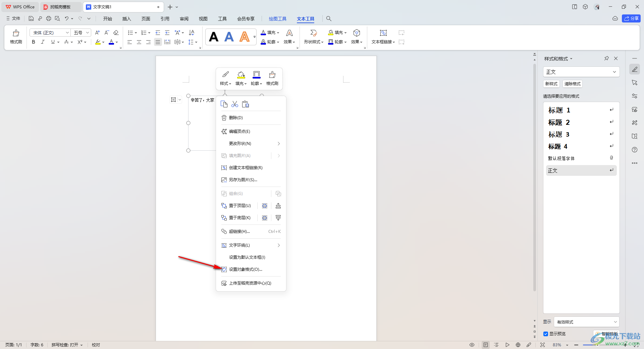The height and width of the screenshot is (349, 644).
Task: Click the save icon in quick toolbar
Action: coord(31,18)
